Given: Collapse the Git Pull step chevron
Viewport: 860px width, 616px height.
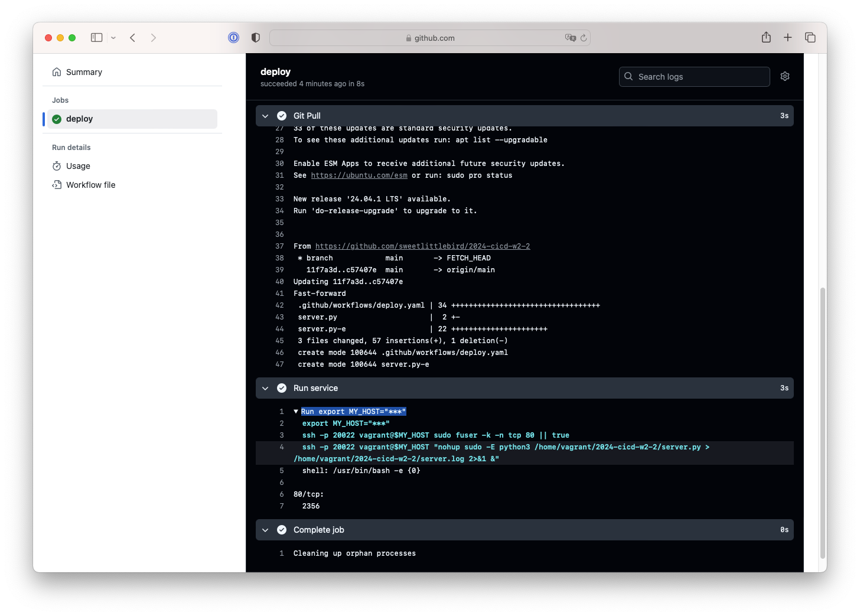Looking at the screenshot, I should click(265, 116).
